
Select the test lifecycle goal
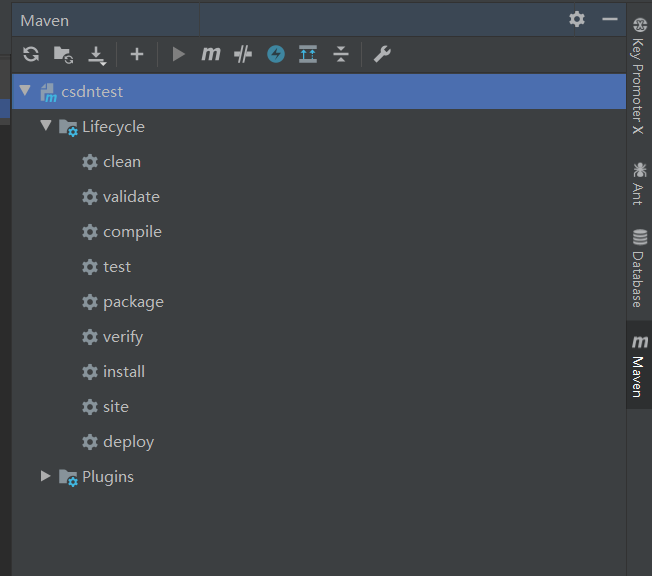point(117,267)
